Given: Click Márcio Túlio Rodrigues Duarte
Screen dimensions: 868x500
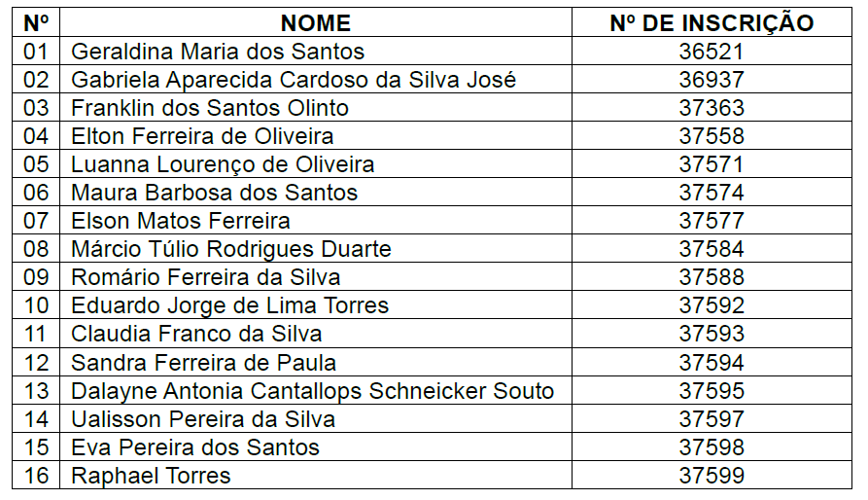Looking at the screenshot, I should coord(230,249).
